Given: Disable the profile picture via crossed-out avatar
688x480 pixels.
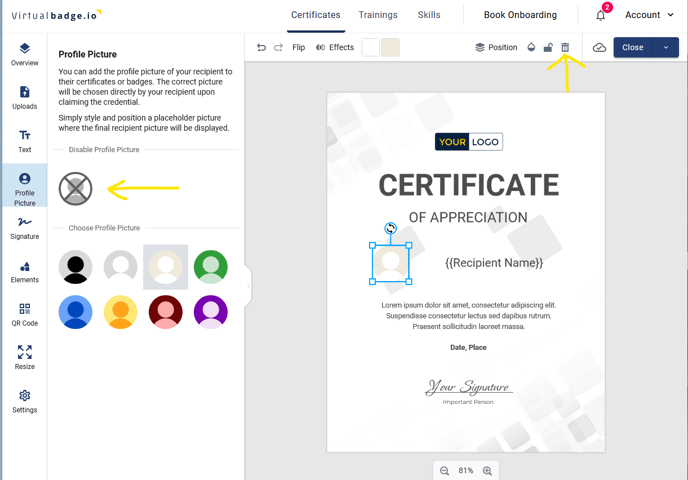Looking at the screenshot, I should [75, 189].
